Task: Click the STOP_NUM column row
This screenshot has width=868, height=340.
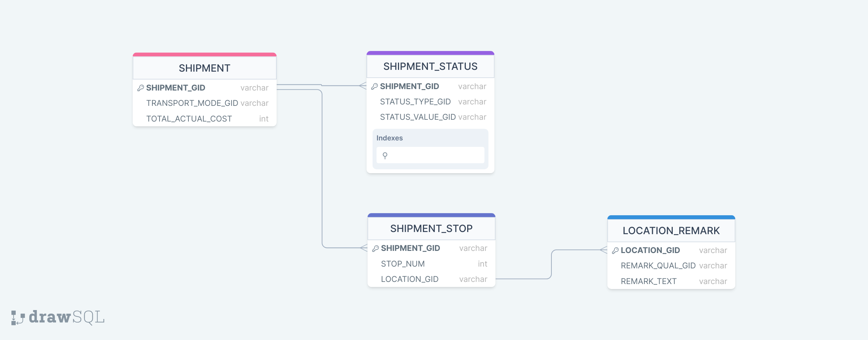Action: point(403,264)
